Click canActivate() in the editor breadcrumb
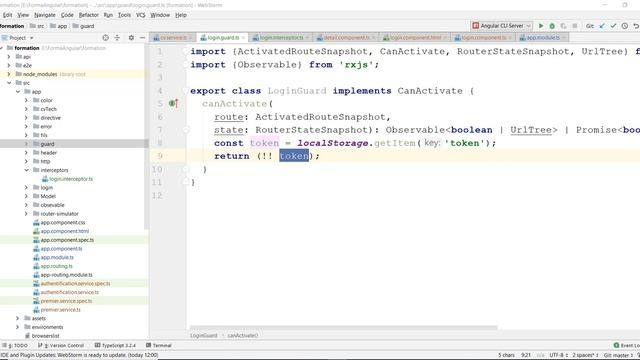This screenshot has width=640, height=360. (242, 335)
